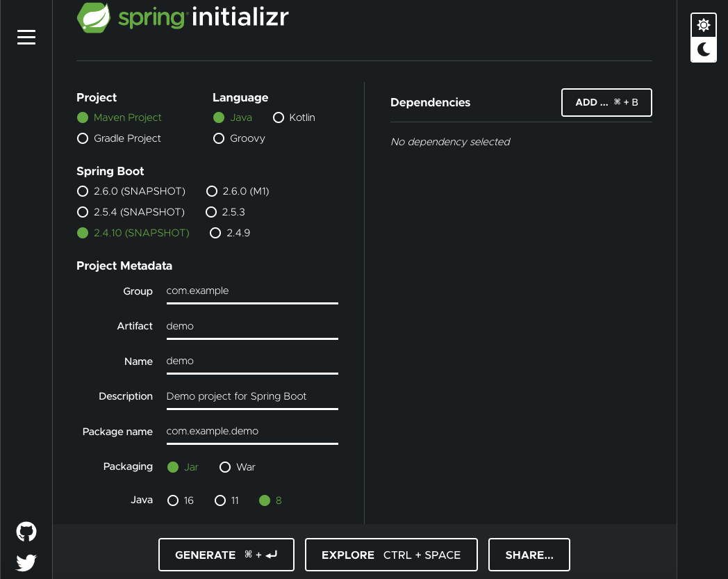728x579 pixels.
Task: Edit the Description input field
Action: point(252,397)
